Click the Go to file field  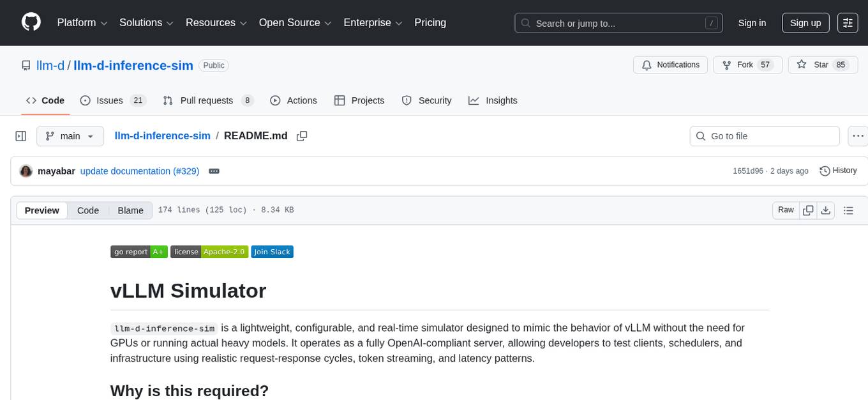click(765, 136)
